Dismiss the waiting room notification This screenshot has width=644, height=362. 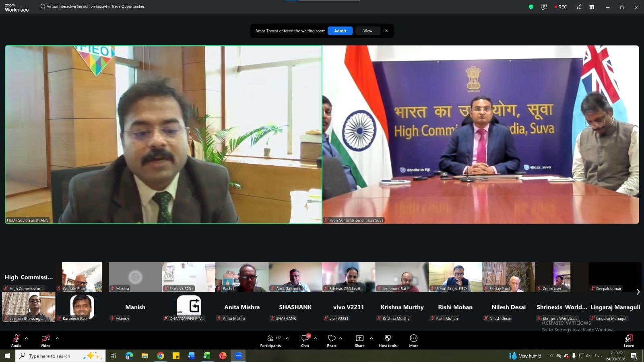tap(387, 31)
